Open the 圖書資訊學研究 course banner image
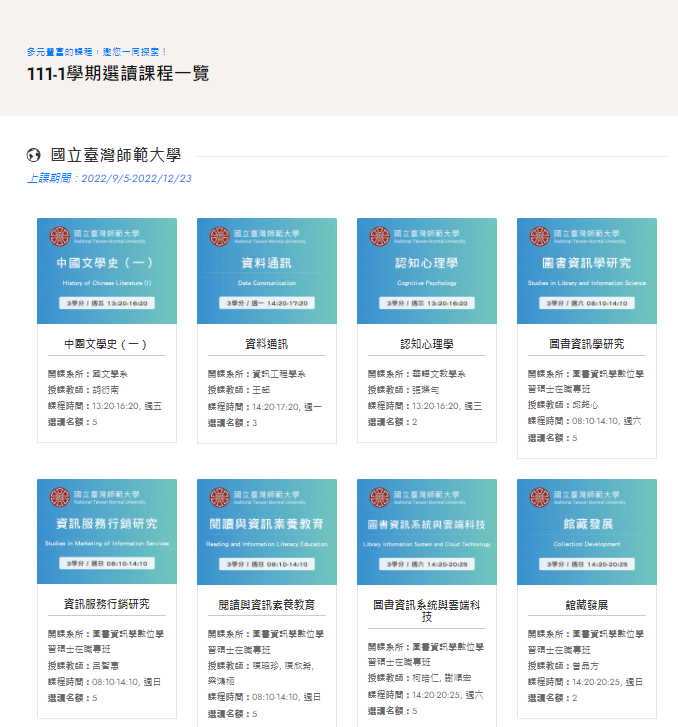Screen dimensions: 678x727 [x=587, y=271]
